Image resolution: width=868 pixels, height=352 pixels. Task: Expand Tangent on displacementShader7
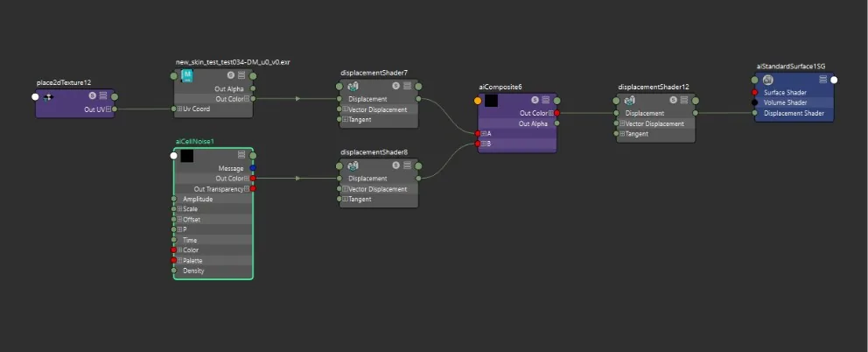point(346,120)
